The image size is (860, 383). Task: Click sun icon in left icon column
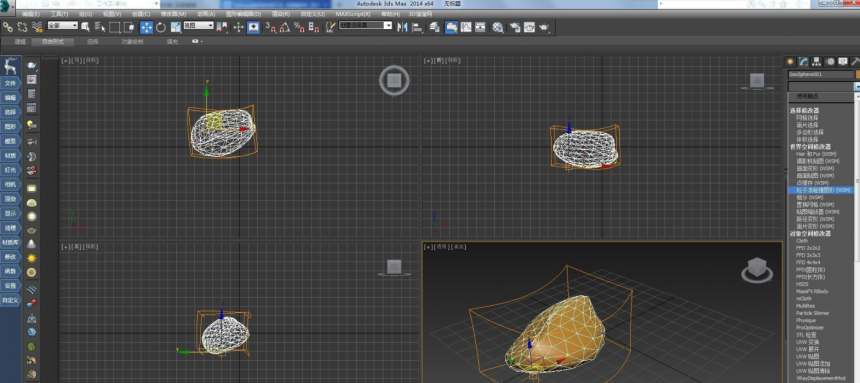pyautogui.click(x=32, y=258)
